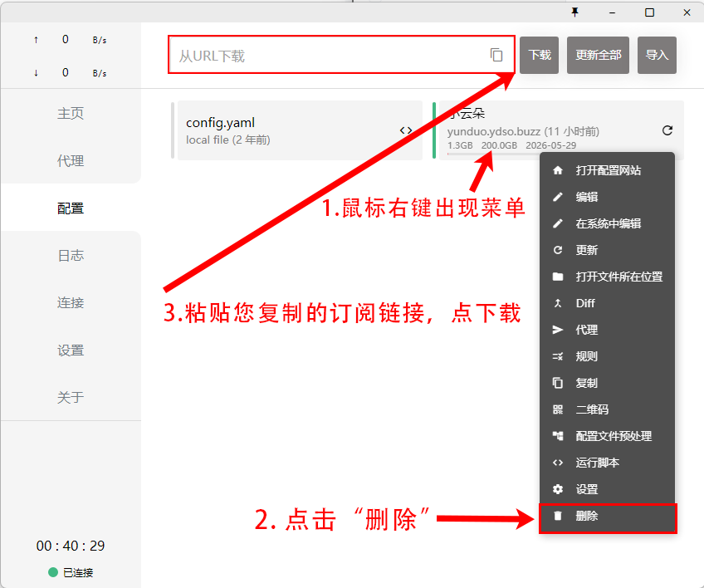Screen dimensions: 704x588
Task: Select 编辑 from the context menu
Action: [x=587, y=197]
